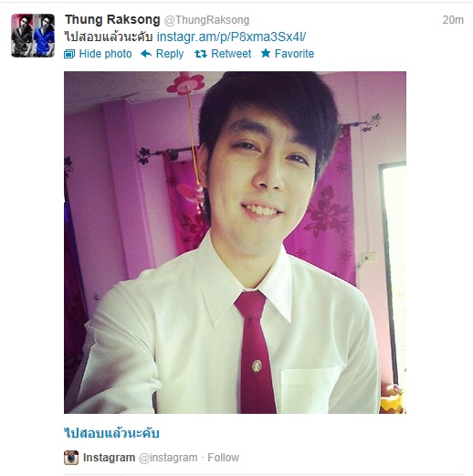Open the instagr.am/p/P8xma3Sx4I/ link
The height and width of the screenshot is (476, 473).
pos(231,37)
